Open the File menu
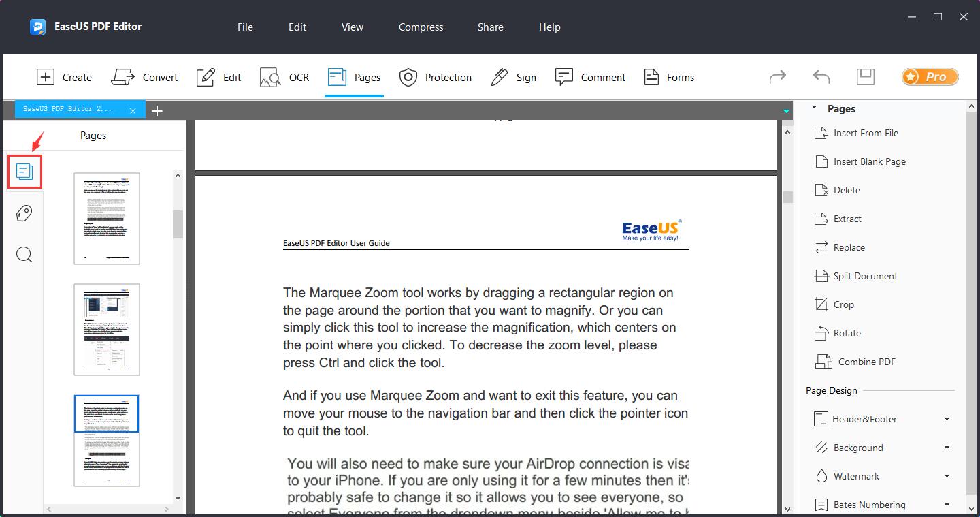 [245, 27]
